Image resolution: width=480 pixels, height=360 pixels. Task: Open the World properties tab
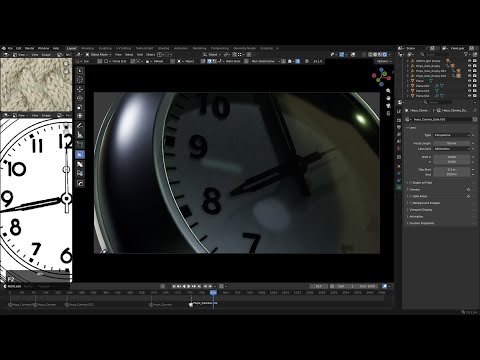tap(399, 148)
